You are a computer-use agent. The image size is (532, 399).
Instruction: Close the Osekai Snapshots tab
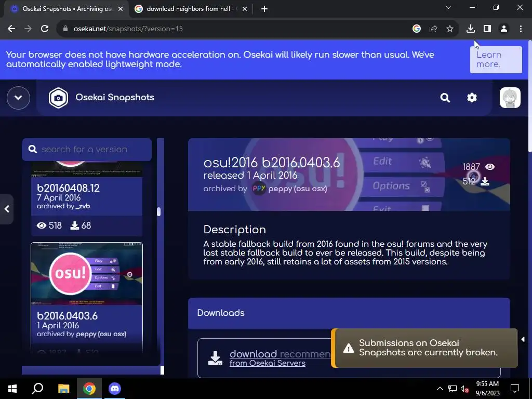click(121, 9)
